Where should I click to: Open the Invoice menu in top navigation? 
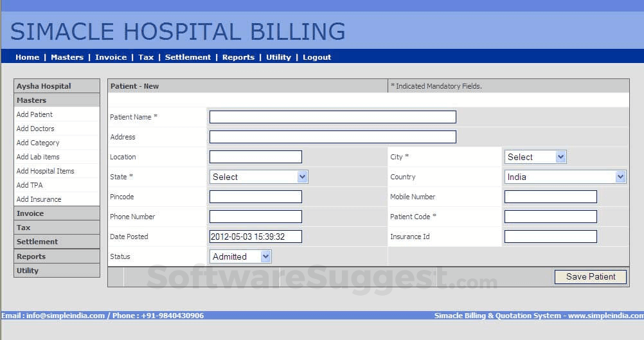[x=111, y=57]
